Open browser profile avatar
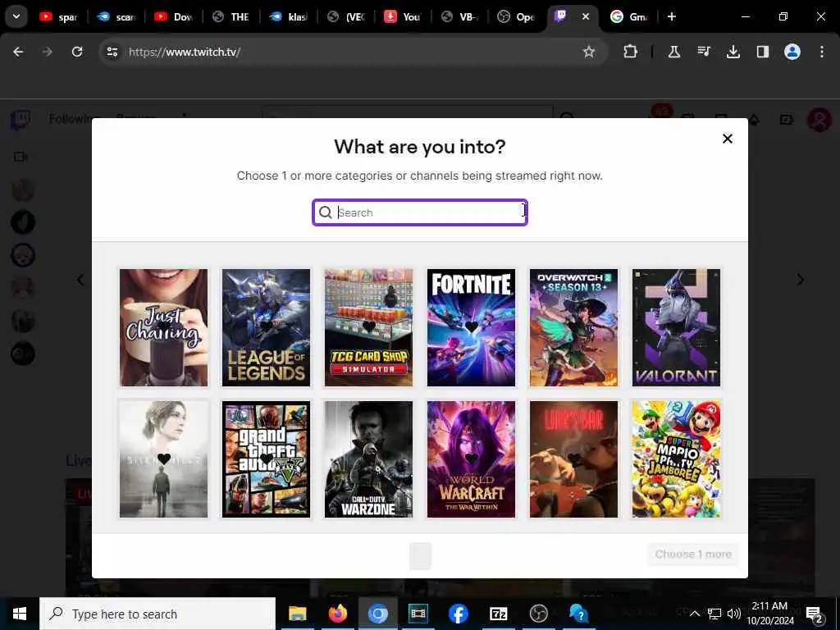The height and width of the screenshot is (630, 840). tap(792, 52)
